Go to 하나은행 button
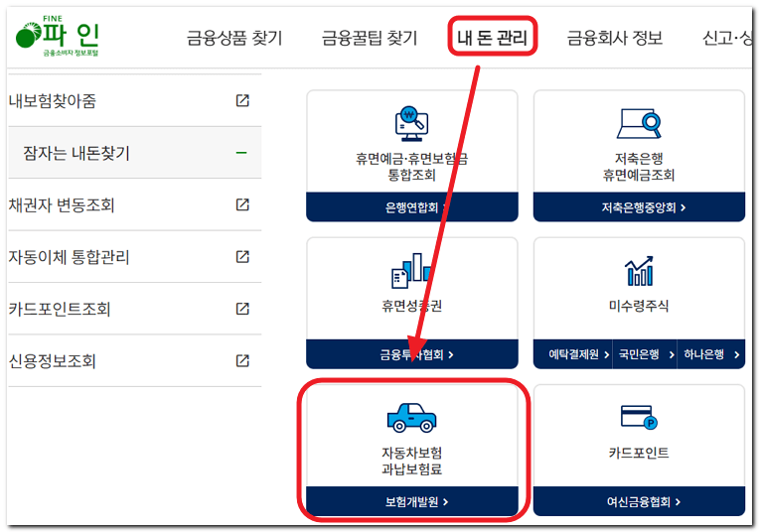This screenshot has height=532, width=759. 711,354
